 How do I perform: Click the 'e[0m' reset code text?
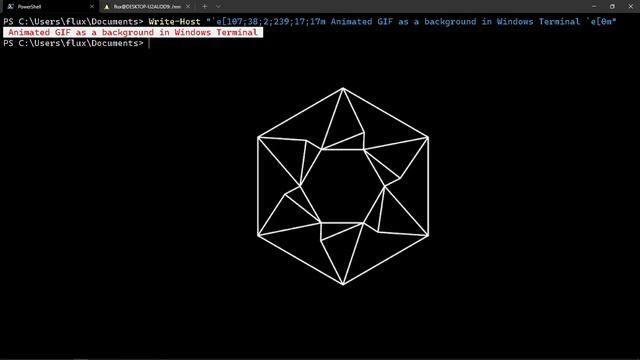601,22
